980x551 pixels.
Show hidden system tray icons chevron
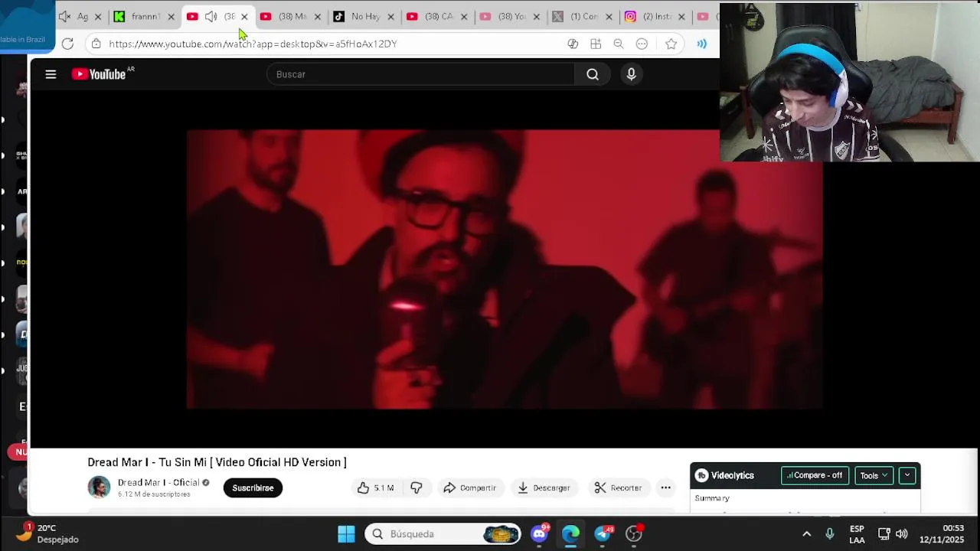806,534
